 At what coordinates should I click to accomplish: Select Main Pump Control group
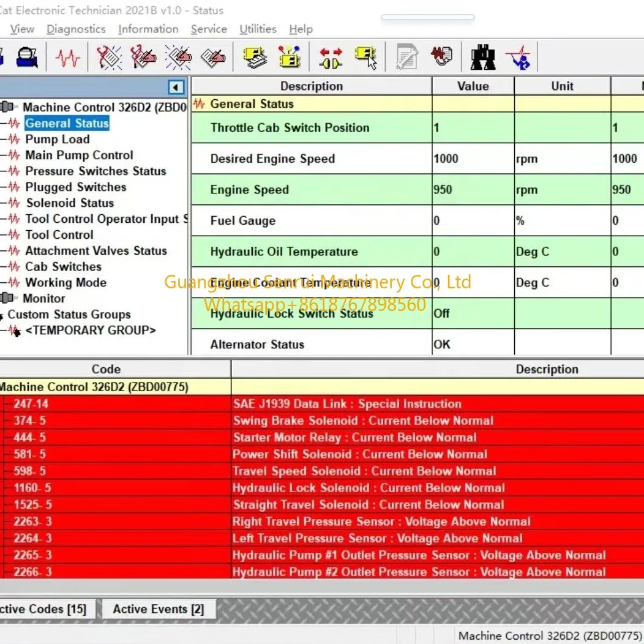pyautogui.click(x=79, y=155)
